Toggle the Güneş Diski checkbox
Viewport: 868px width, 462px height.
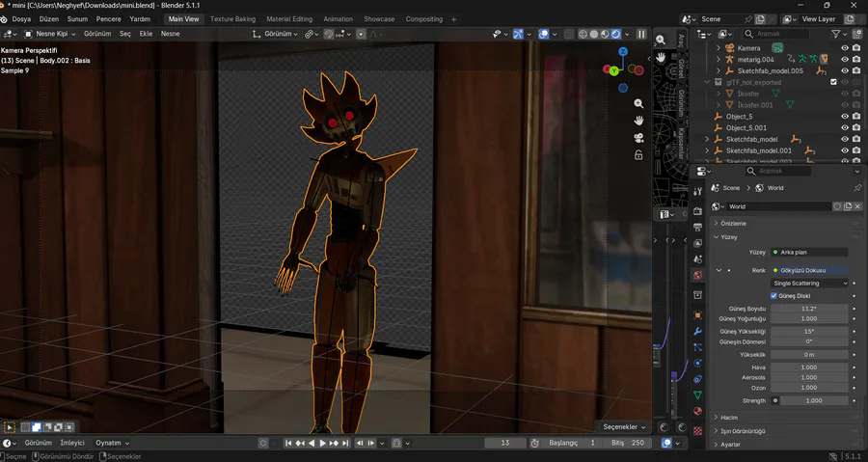773,295
